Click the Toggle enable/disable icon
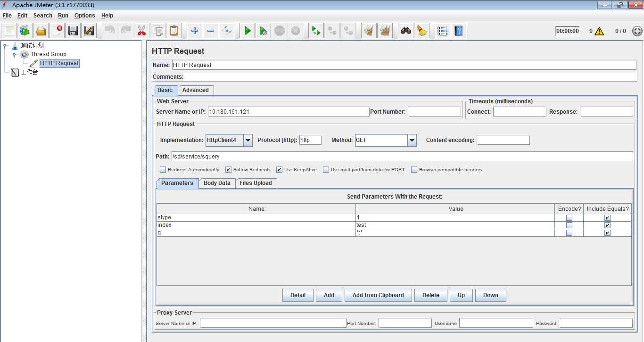 (x=227, y=31)
